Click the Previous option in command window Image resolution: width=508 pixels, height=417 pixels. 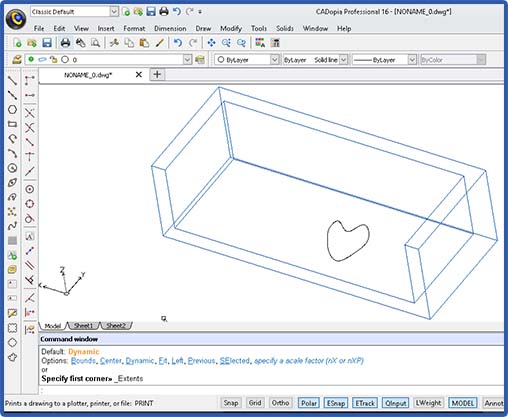click(x=201, y=361)
